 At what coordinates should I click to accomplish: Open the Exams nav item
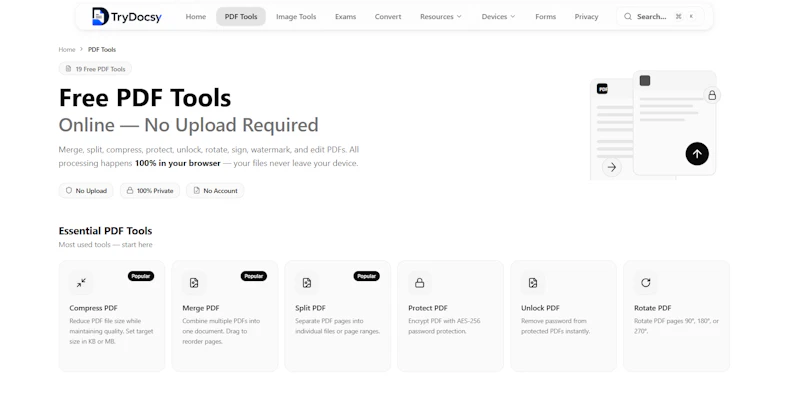(x=345, y=17)
